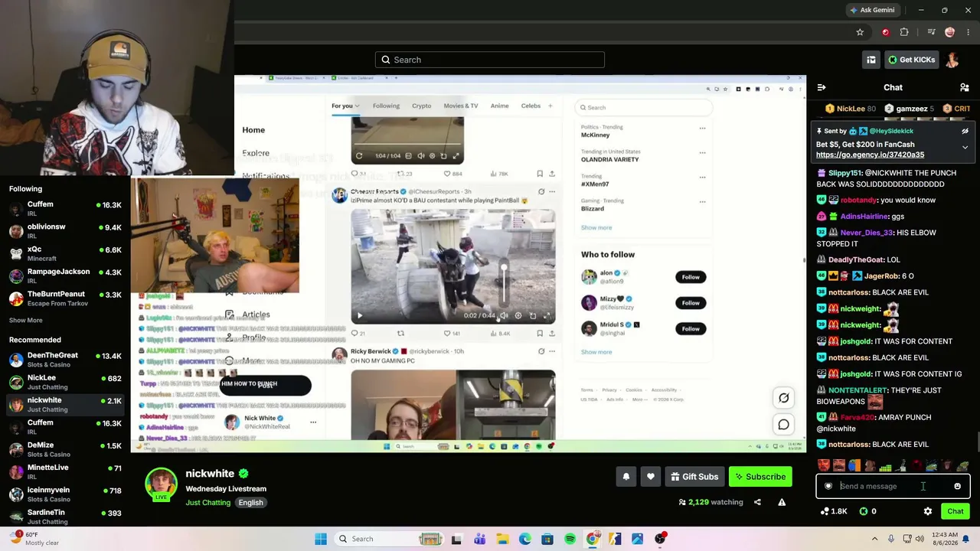The height and width of the screenshot is (551, 980).
Task: Subscribe to nickwhite's channel
Action: click(760, 477)
